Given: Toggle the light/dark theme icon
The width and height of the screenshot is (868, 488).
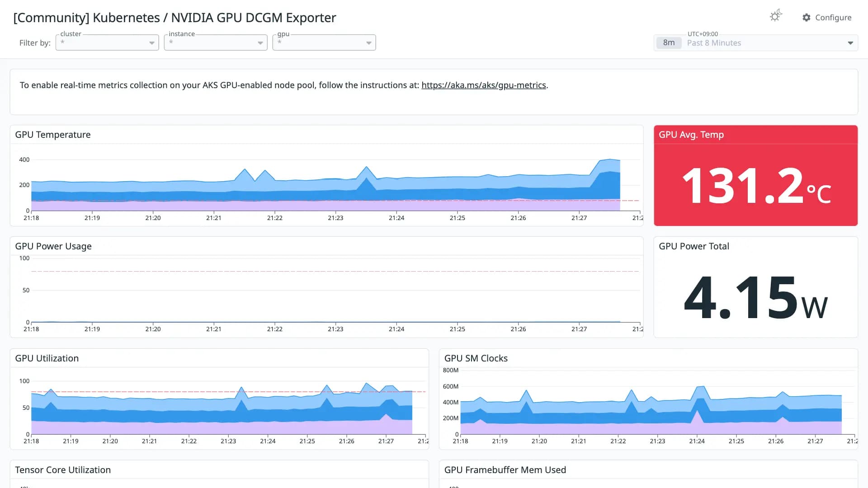Looking at the screenshot, I should [x=776, y=16].
